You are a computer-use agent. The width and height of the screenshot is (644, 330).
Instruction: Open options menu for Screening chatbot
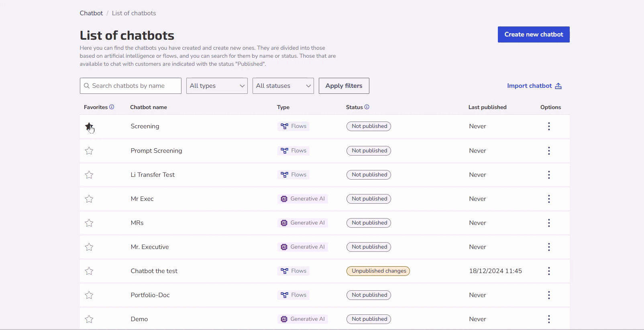(x=549, y=127)
